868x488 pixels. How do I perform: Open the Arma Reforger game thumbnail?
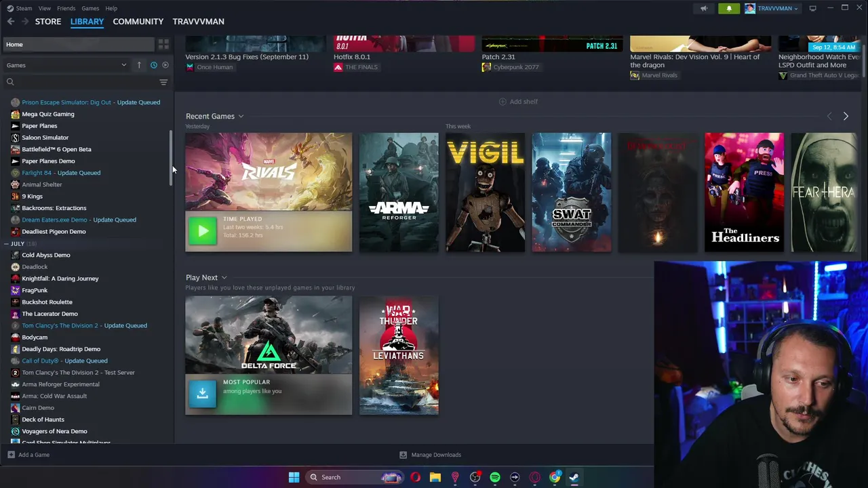[399, 192]
